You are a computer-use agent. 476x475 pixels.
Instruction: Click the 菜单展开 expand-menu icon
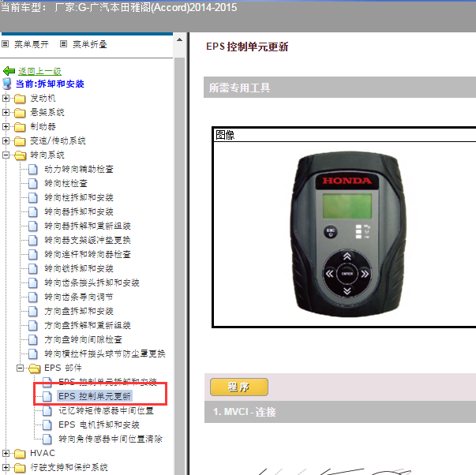click(x=6, y=44)
